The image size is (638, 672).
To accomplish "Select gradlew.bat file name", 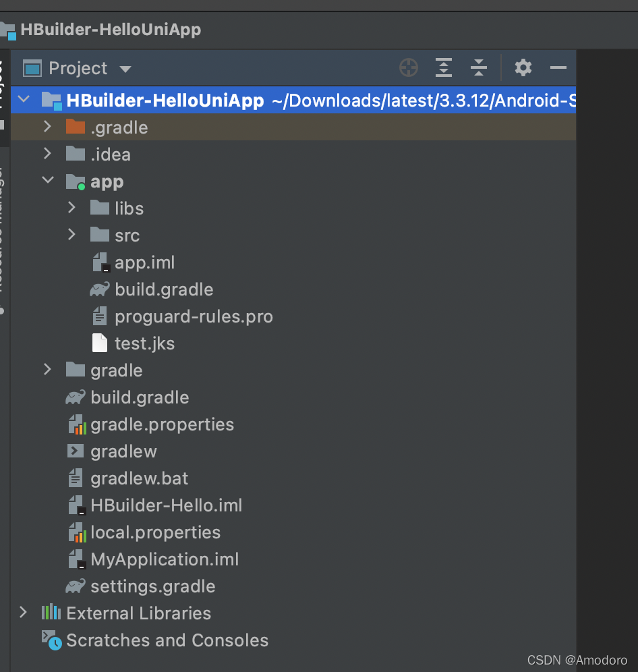I will click(x=139, y=479).
